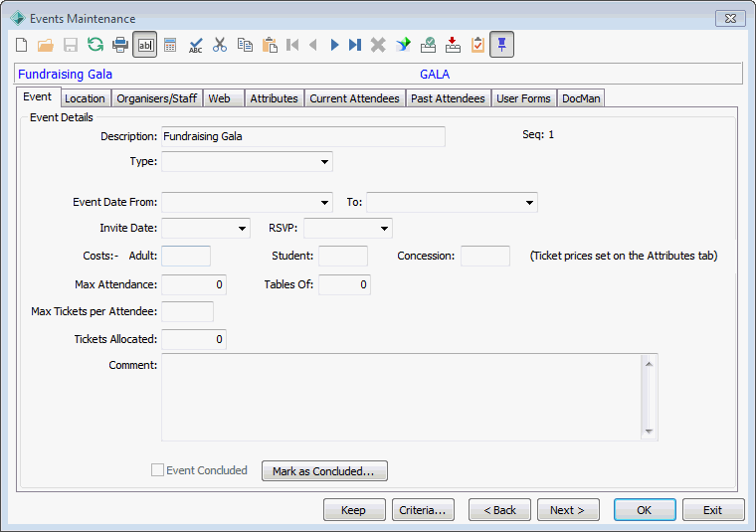Image resolution: width=756 pixels, height=532 pixels.
Task: Go to previous record arrow
Action: [x=313, y=45]
